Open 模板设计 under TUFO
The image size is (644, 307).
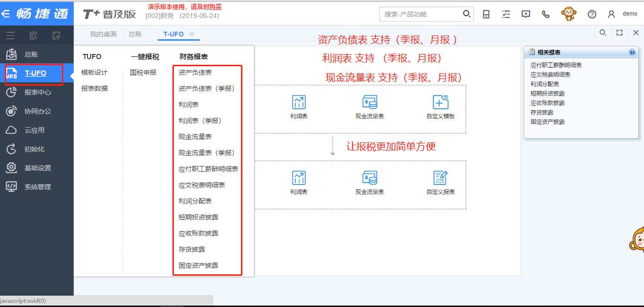tap(94, 72)
